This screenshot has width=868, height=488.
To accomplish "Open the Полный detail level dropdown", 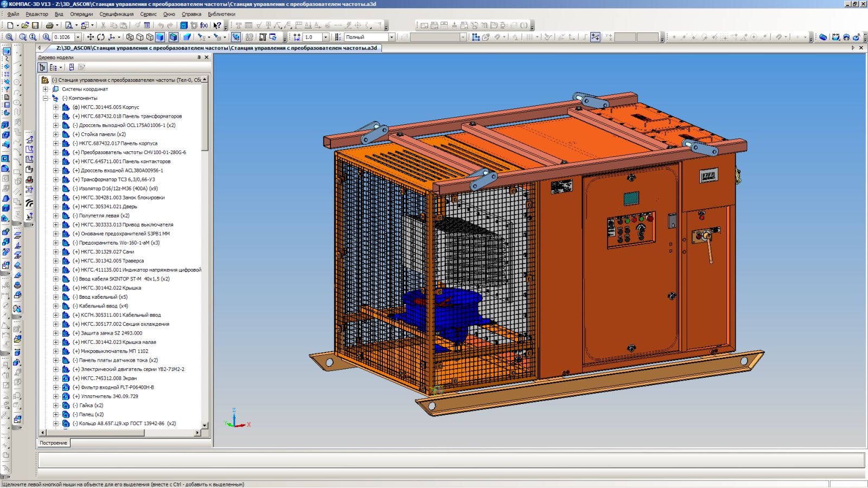I will click(x=391, y=37).
